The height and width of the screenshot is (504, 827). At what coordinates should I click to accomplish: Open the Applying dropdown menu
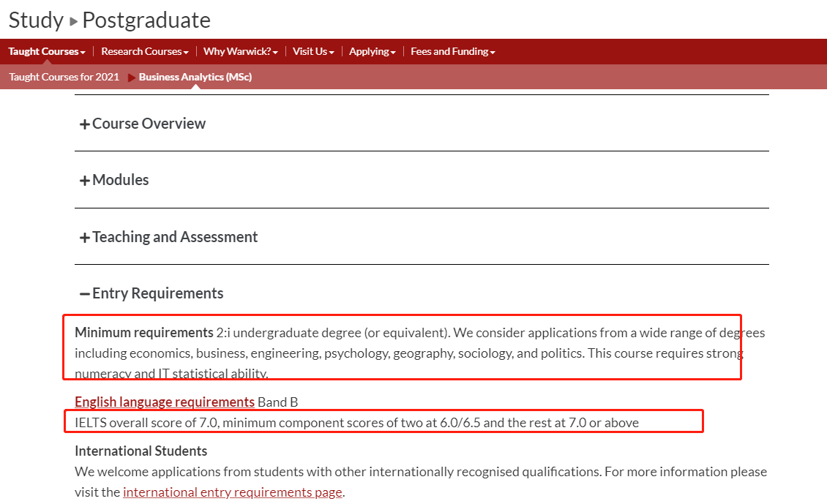[372, 51]
